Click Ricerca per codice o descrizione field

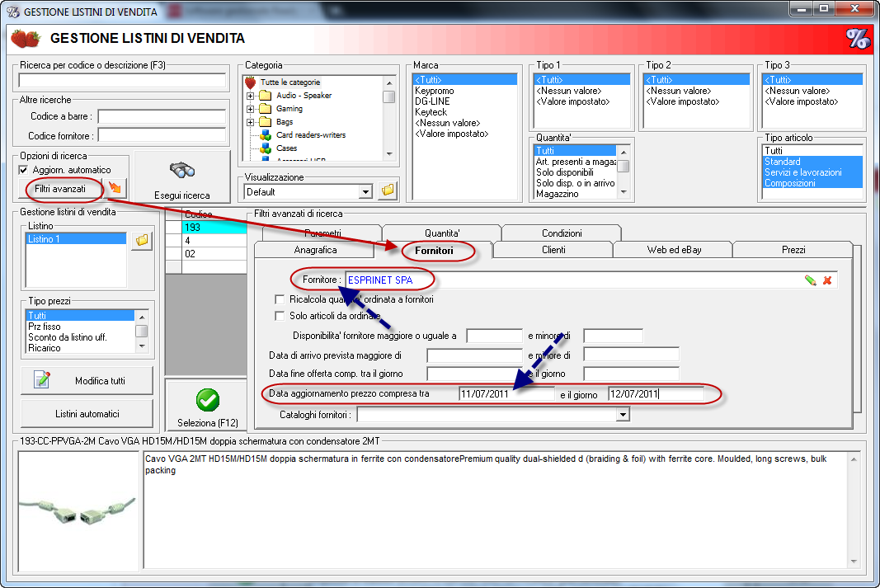[x=122, y=80]
